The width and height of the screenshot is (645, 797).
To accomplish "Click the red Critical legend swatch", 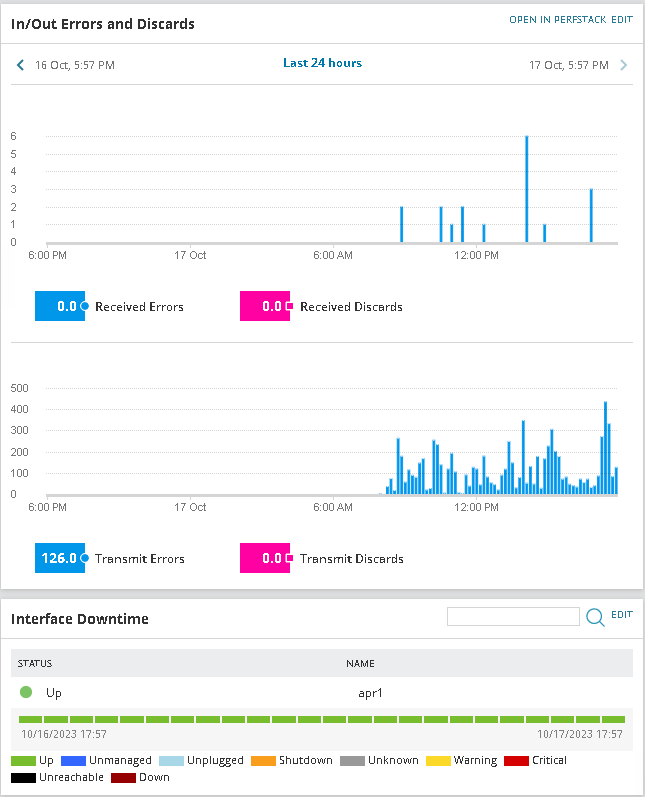I will point(516,761).
